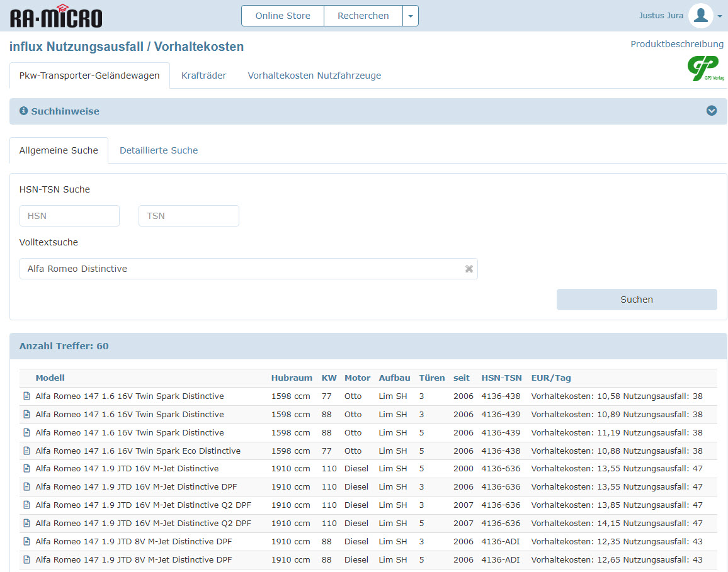The image size is (728, 572).
Task: Select the Detaillierte Suche tab
Action: pyautogui.click(x=159, y=150)
